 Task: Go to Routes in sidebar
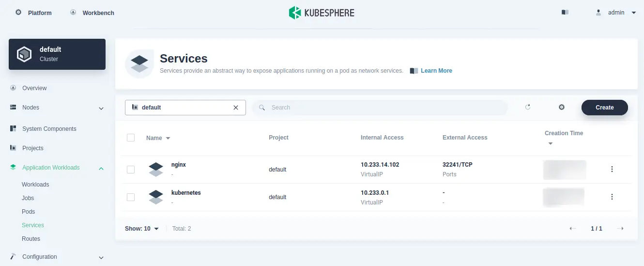click(31, 239)
